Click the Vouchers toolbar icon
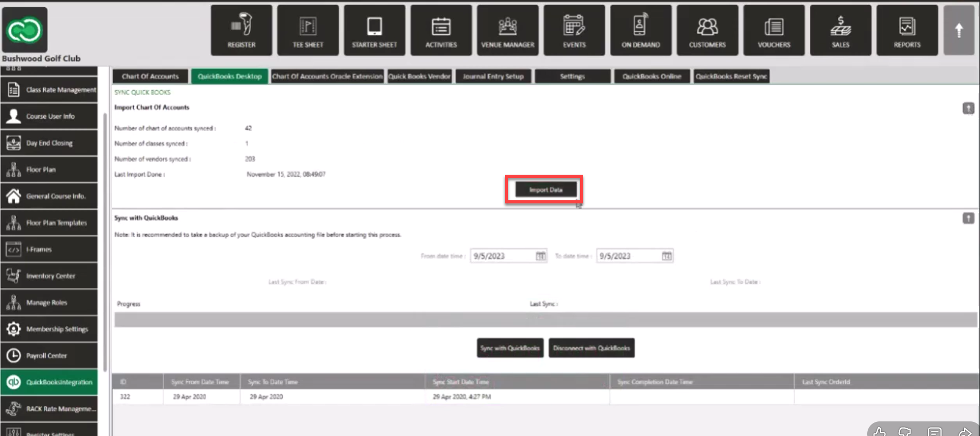 774,30
